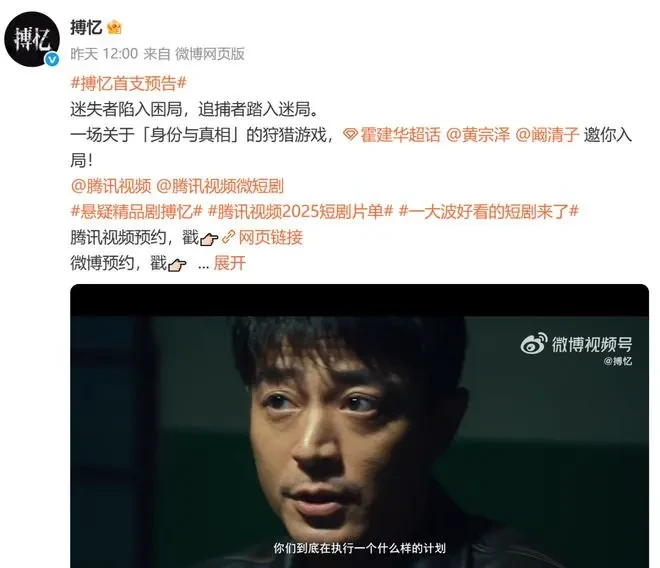Open the @腾讯视频微短剧 account mention
Viewport: 660px width, 568px height.
[220, 186]
